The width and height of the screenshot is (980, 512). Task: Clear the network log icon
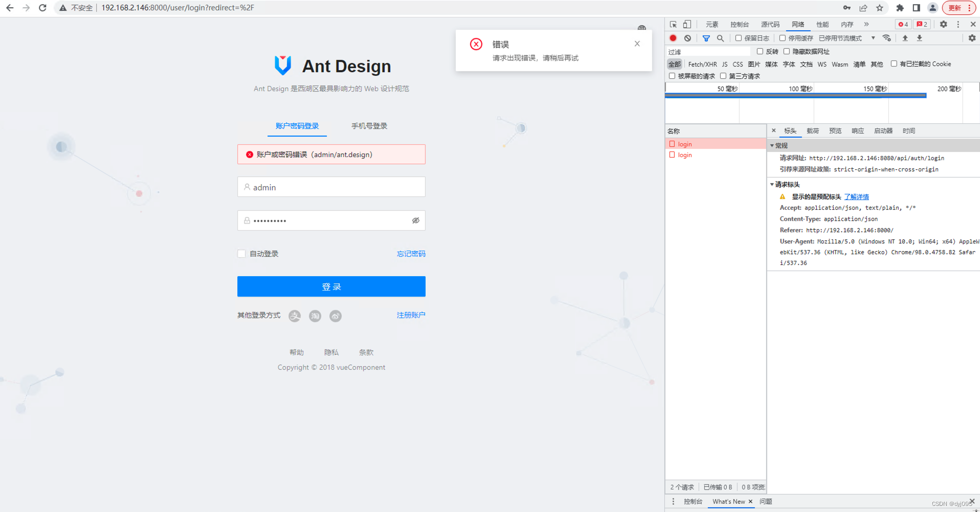point(687,38)
